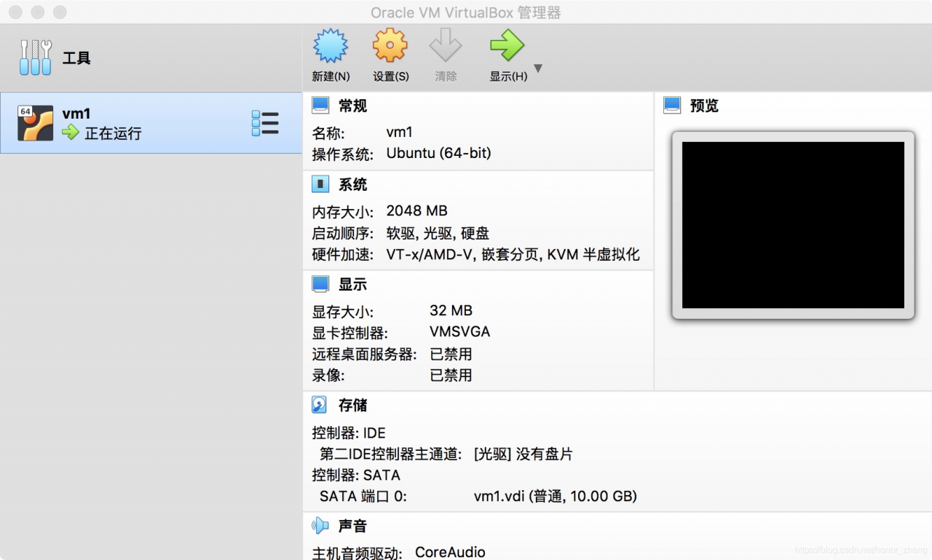
Task: Click vm1.vdi (普通, 10.00 GB) disk entry
Action: coord(556,497)
